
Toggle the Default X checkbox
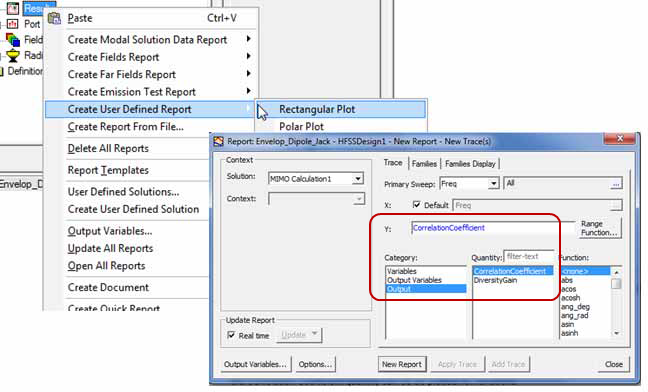417,204
